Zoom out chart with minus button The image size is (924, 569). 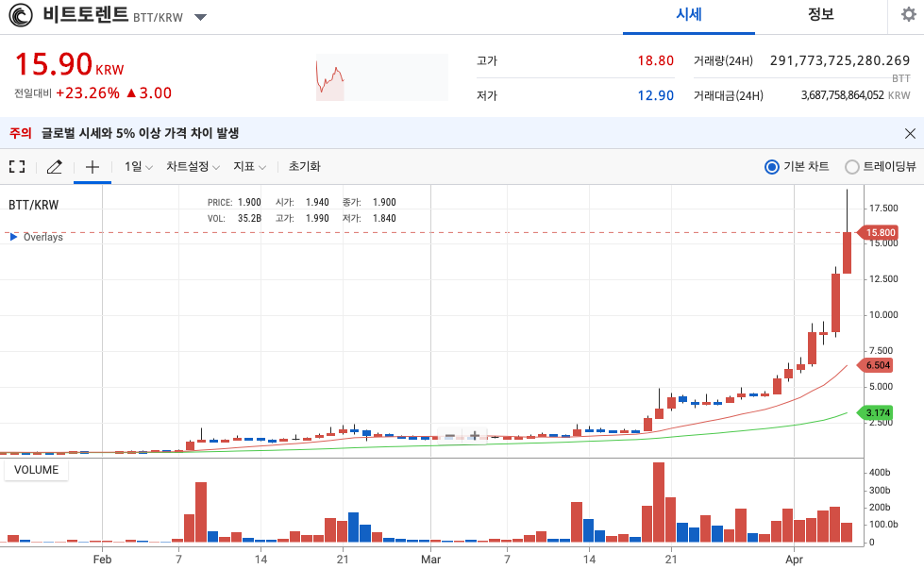click(449, 436)
